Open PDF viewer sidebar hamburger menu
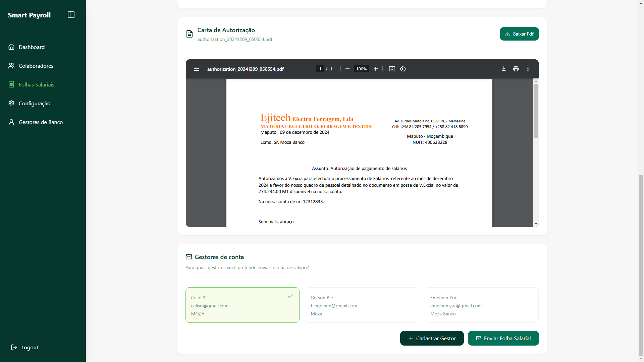The height and width of the screenshot is (362, 644). coord(197,69)
